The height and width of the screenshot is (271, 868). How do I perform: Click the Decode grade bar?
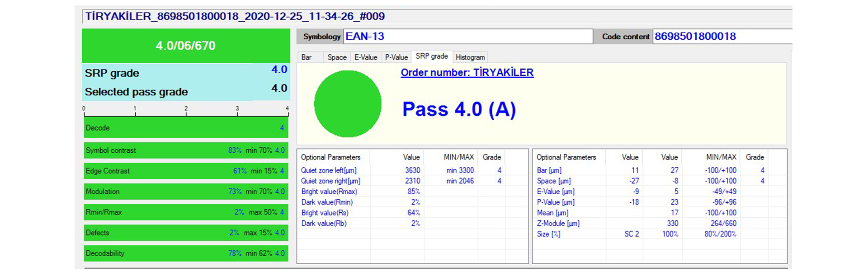[x=186, y=128]
